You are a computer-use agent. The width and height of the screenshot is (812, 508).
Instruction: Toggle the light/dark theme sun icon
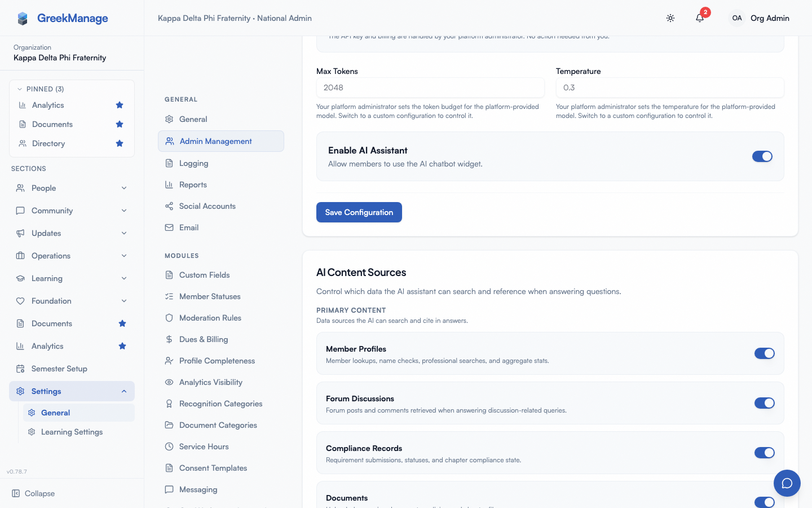(670, 18)
